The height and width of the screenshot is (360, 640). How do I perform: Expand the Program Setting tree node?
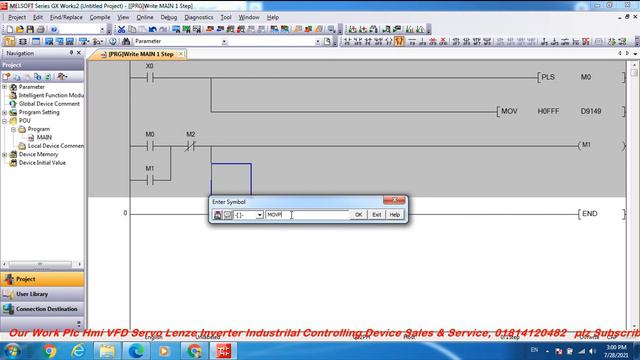click(4, 112)
